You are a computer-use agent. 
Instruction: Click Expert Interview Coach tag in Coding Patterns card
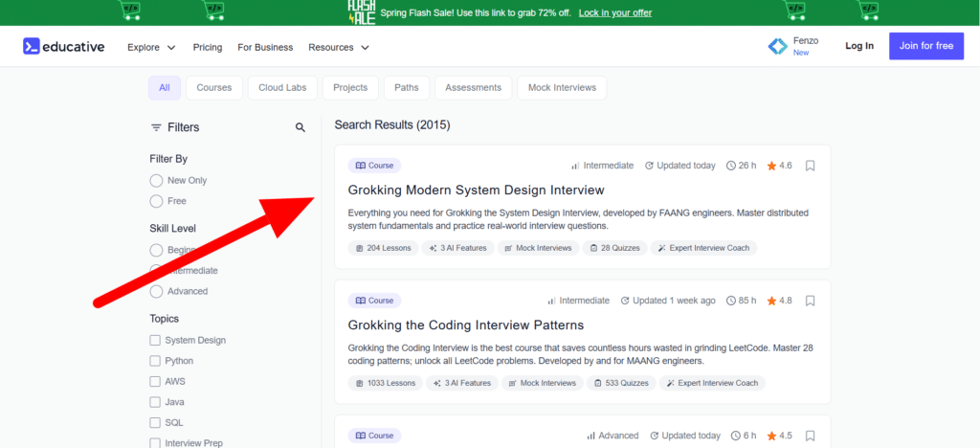712,383
